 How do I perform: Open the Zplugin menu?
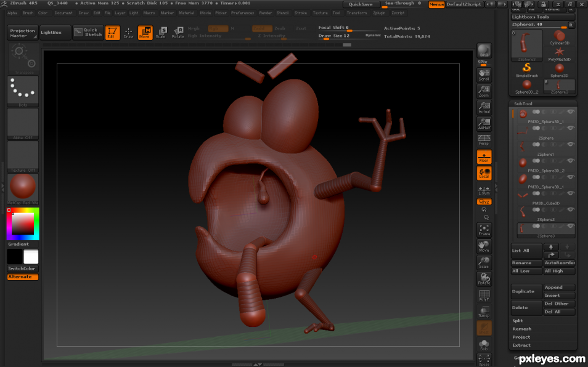pos(379,13)
